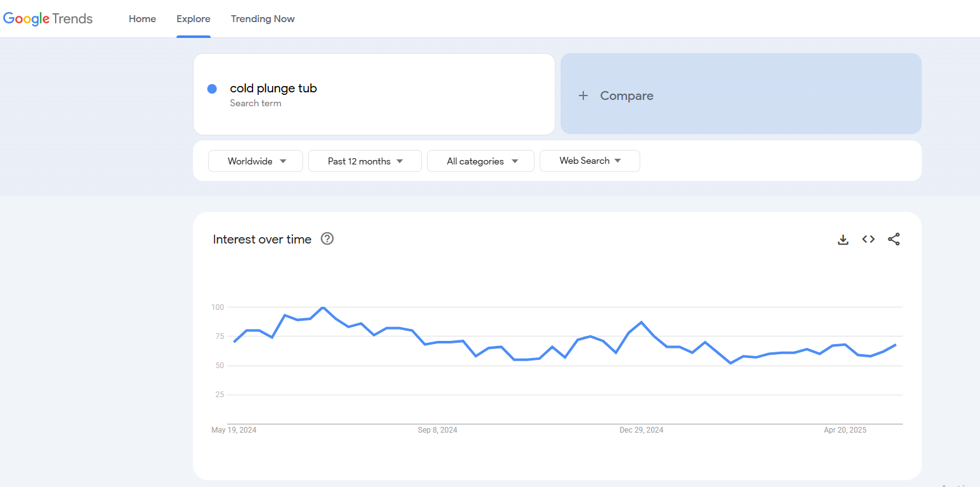The image size is (980, 487).
Task: Click the 25 value on the y-axis
Action: tap(220, 395)
